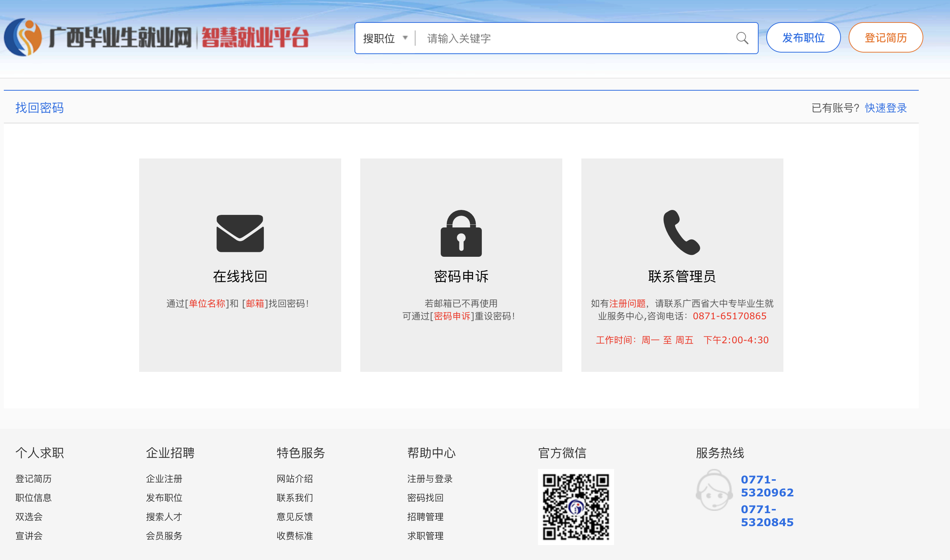The image size is (950, 560).
Task: Click the customer service headset avatar
Action: pos(714,490)
